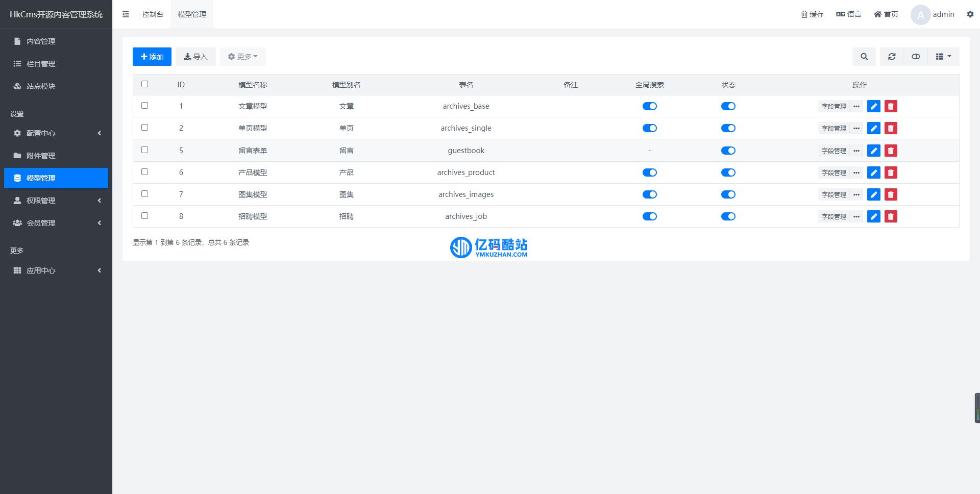Edit the 留言表单 row
The width and height of the screenshot is (980, 494).
tap(874, 151)
